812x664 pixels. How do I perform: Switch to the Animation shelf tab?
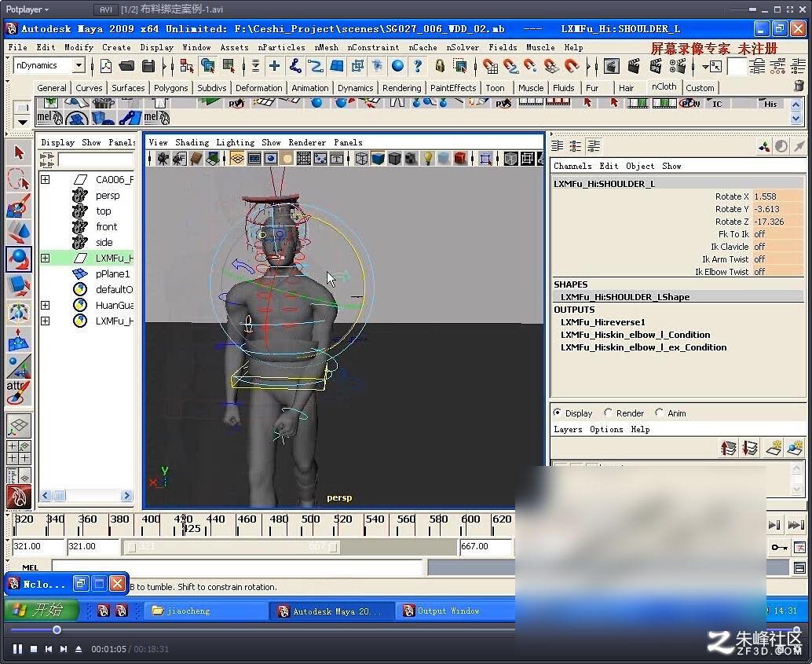309,87
